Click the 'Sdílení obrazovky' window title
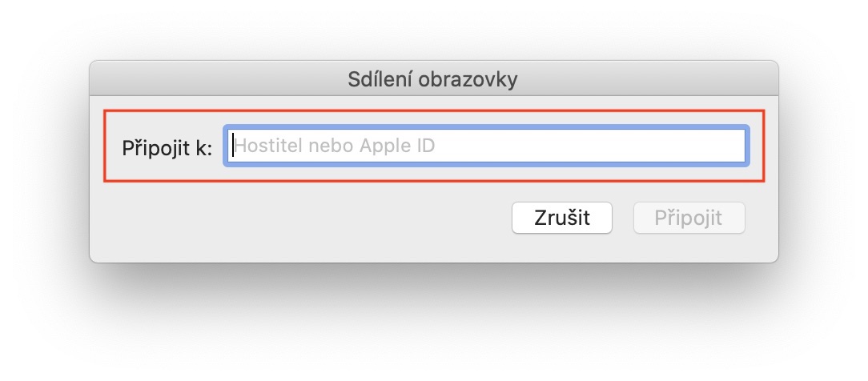The height and width of the screenshot is (381, 868). (433, 79)
